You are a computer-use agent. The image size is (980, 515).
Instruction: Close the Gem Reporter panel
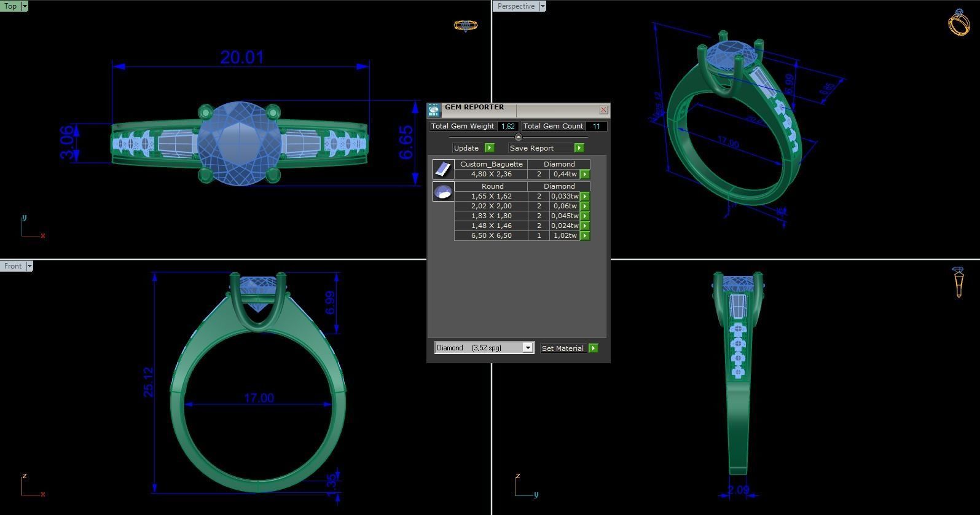coord(603,109)
